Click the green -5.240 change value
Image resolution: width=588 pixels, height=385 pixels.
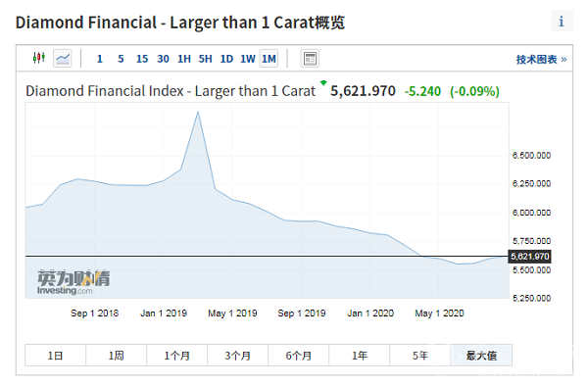[x=422, y=91]
